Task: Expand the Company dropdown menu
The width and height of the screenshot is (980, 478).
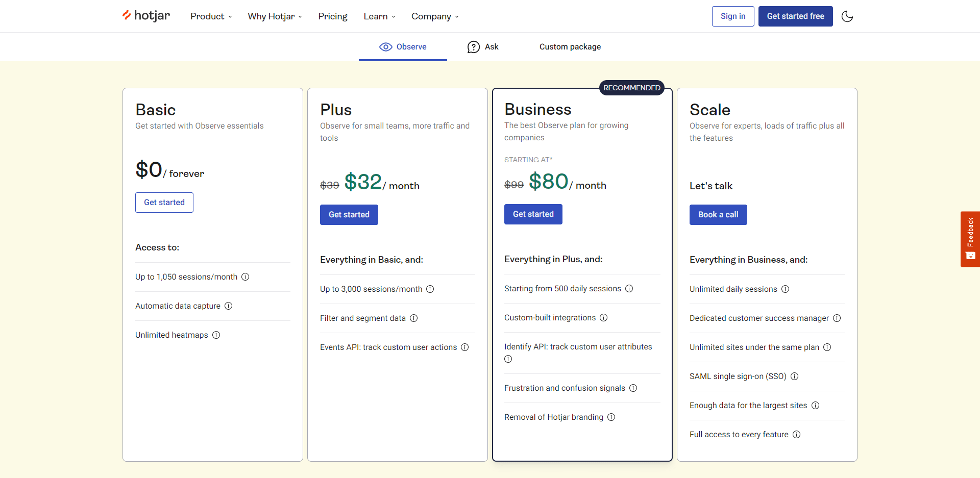Action: (x=435, y=16)
